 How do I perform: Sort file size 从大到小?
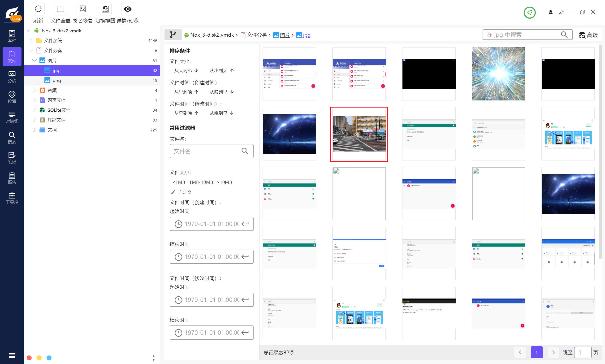coord(186,70)
